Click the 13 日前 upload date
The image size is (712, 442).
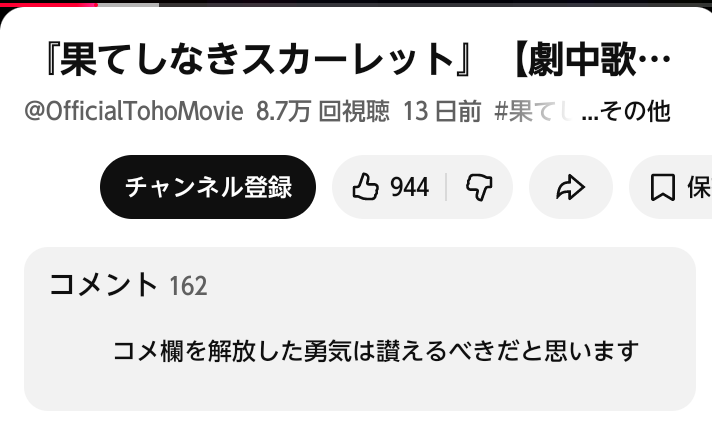click(x=442, y=111)
